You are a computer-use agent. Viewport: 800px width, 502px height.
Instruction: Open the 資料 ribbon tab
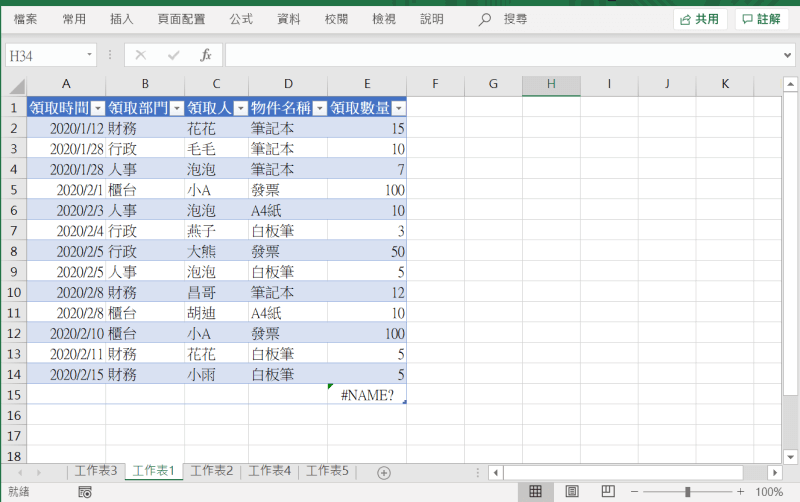pyautogui.click(x=289, y=19)
